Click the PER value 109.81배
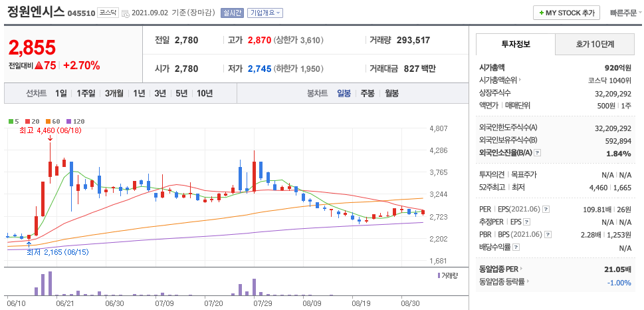This screenshot has width=644, height=310. (x=597, y=210)
